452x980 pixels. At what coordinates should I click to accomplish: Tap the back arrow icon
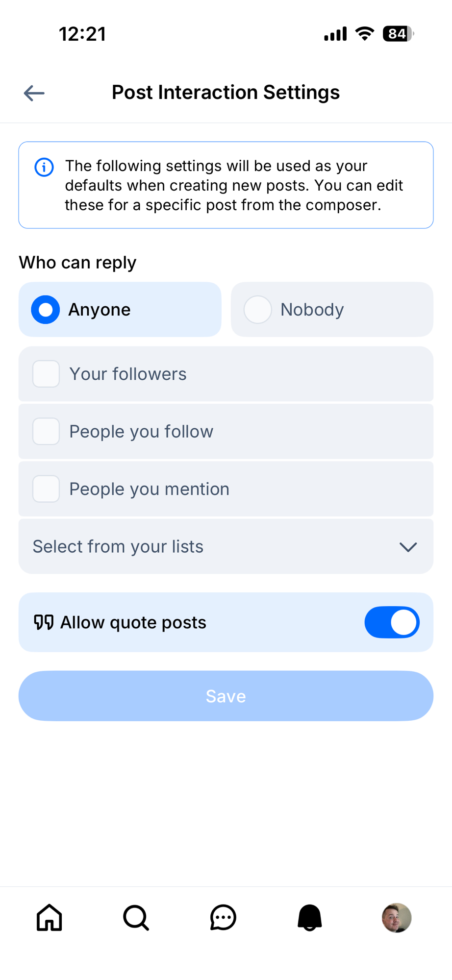[x=34, y=93]
